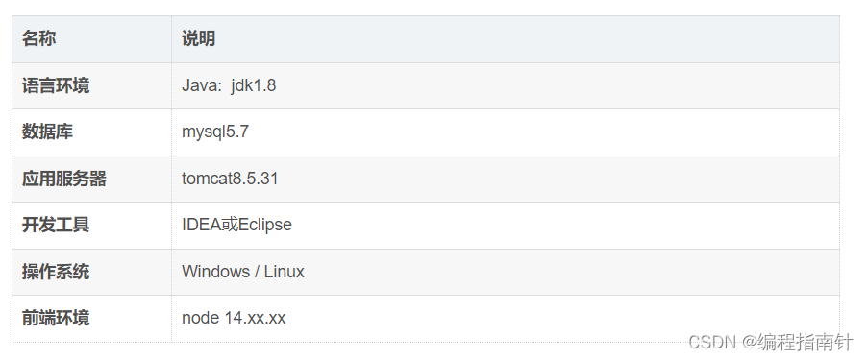
Task: Click the mysql5.7 value cell
Action: [x=215, y=132]
